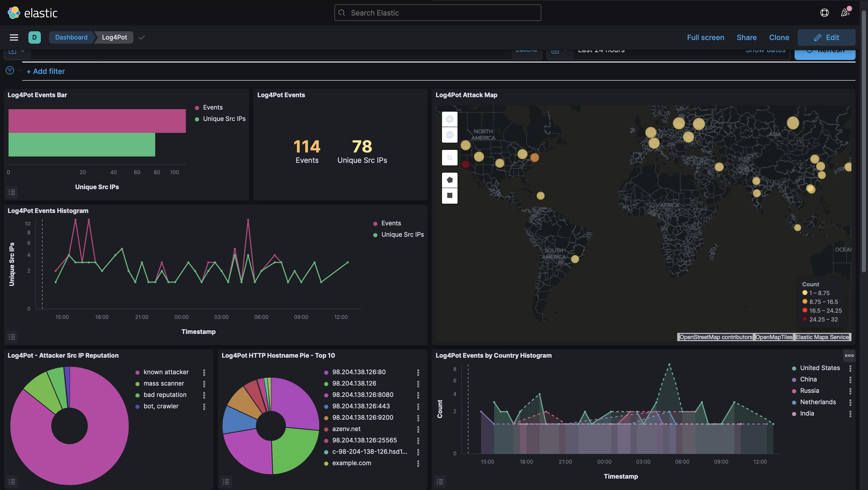Toggle legend on Events Bar panel
Viewport: 868px width, 490px height.
pos(12,193)
